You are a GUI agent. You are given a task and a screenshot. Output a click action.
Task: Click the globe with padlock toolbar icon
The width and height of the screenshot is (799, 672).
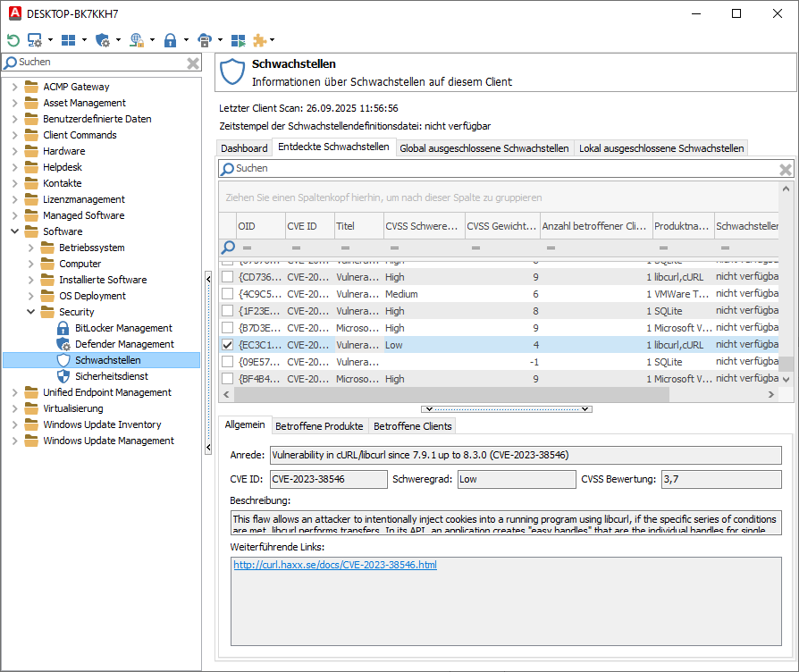point(137,39)
